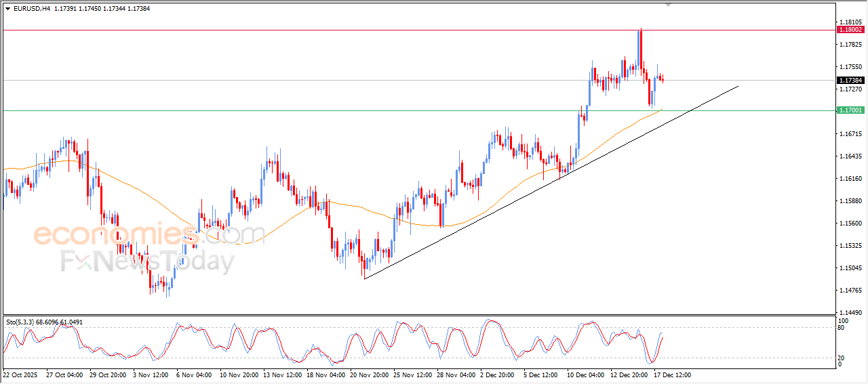Click the EURUSD,H4 symbol title text
The image size is (868, 384).
click(x=31, y=8)
